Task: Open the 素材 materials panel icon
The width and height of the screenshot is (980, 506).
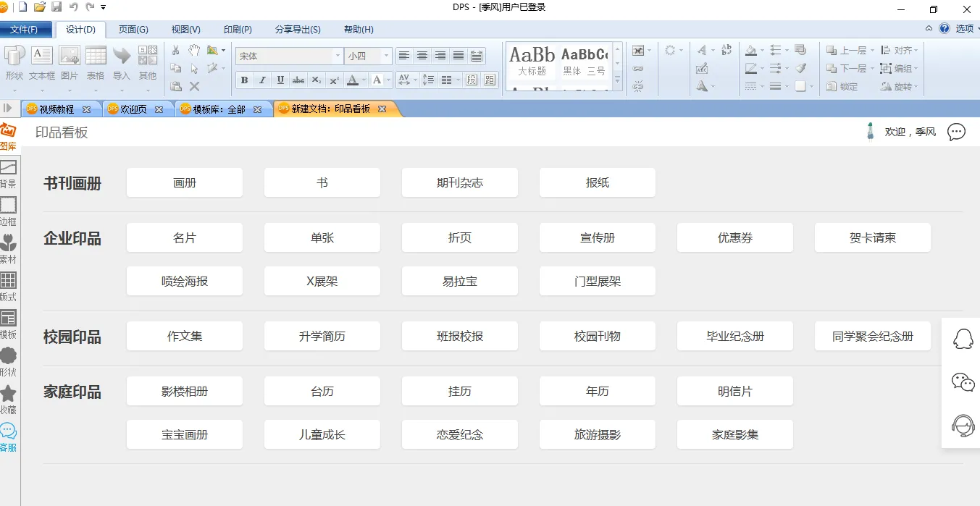Action: (8, 248)
